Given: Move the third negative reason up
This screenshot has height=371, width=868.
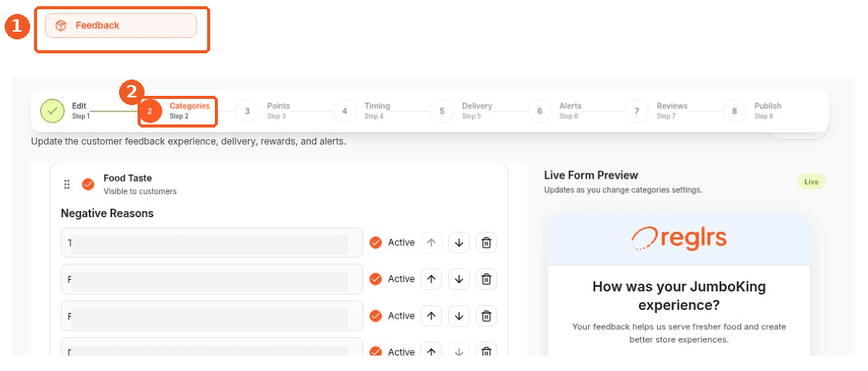Looking at the screenshot, I should (x=431, y=315).
